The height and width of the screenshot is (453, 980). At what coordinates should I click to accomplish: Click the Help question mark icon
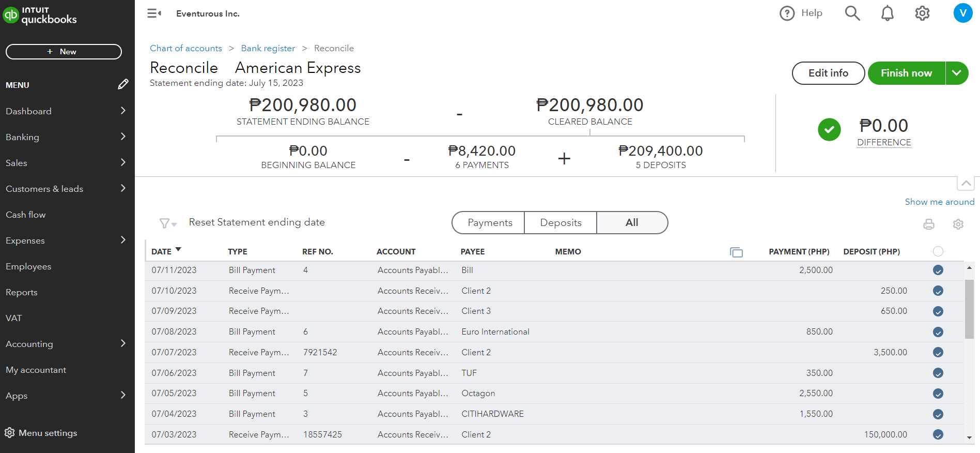point(787,13)
